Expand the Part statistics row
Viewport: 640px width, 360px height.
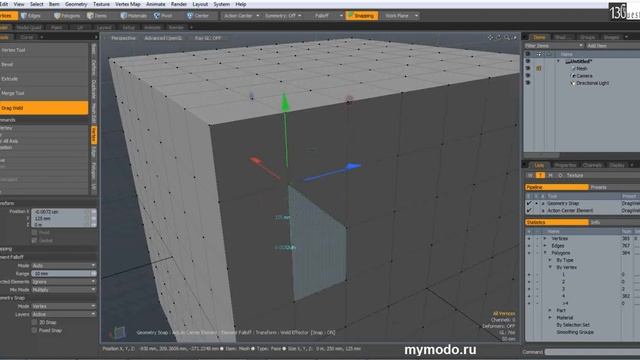coord(550,311)
